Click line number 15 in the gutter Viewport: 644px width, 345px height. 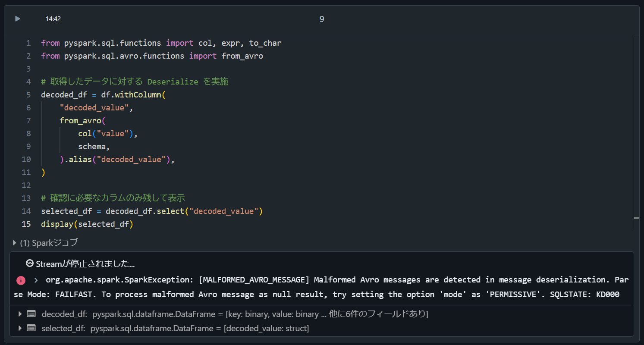26,224
